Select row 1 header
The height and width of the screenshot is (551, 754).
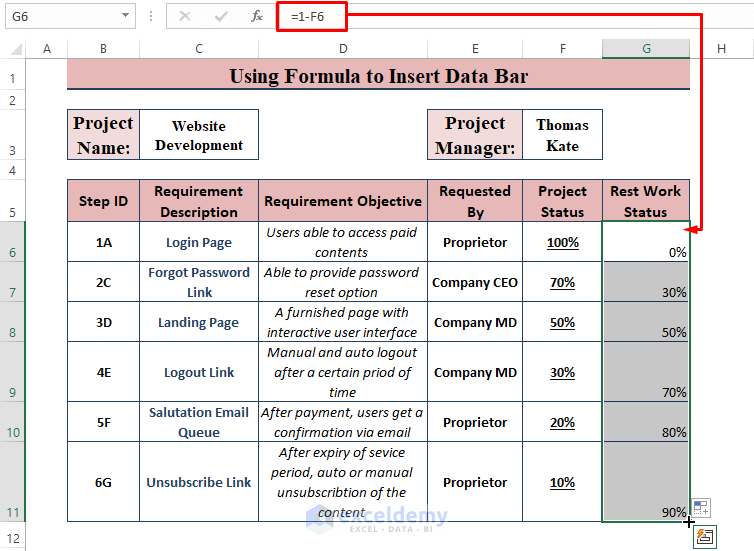(13, 75)
